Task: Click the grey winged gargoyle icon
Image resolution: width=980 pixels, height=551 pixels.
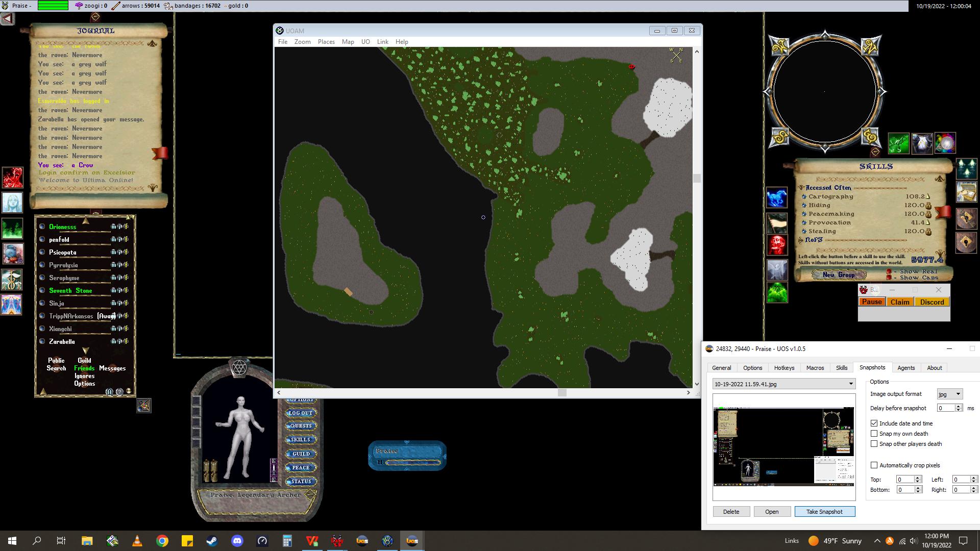Action: point(777,270)
